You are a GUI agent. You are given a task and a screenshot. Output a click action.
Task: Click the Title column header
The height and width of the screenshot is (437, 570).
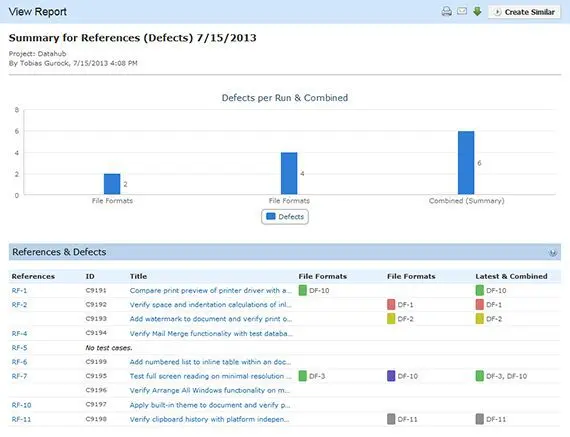point(139,276)
